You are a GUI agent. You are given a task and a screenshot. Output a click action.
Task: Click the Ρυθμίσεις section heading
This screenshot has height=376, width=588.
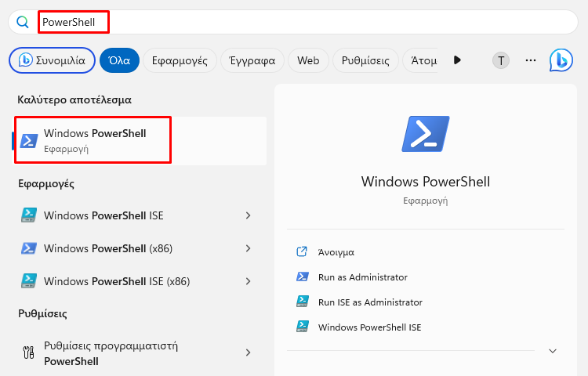click(43, 313)
